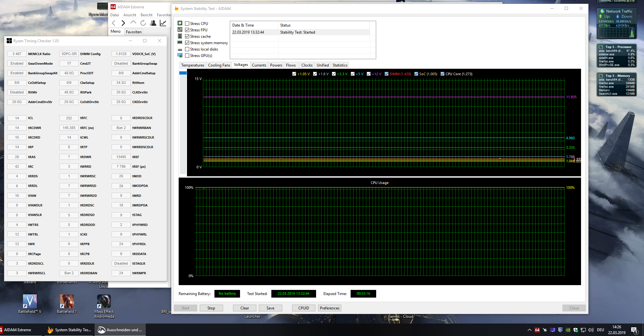Click the Date & Time column header

[x=254, y=25]
